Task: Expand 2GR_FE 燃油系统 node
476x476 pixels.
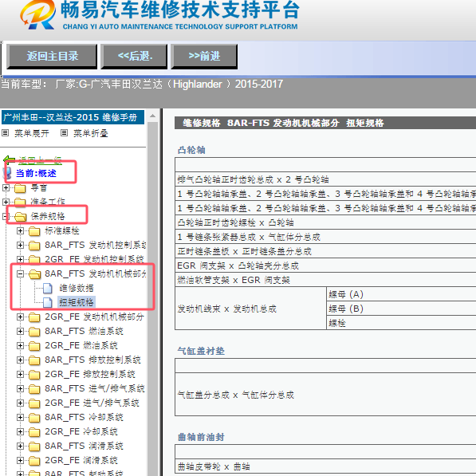Action: click(20, 346)
